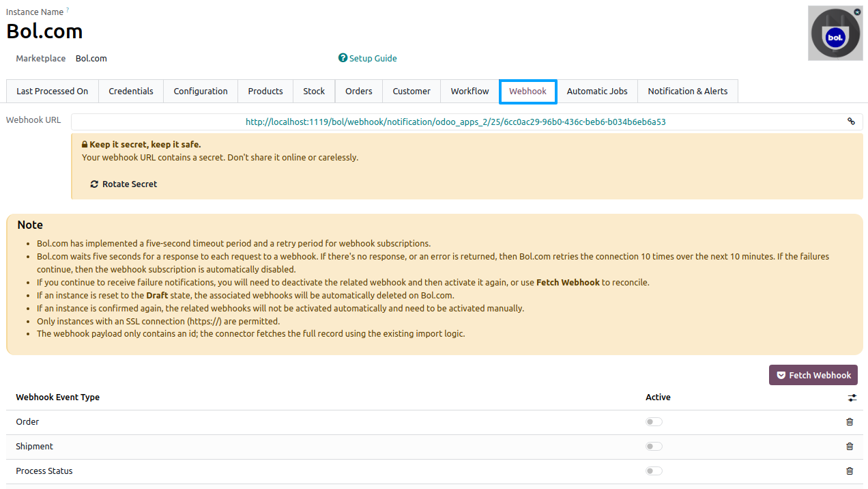
Task: Switch to the Customer tab
Action: (411, 92)
